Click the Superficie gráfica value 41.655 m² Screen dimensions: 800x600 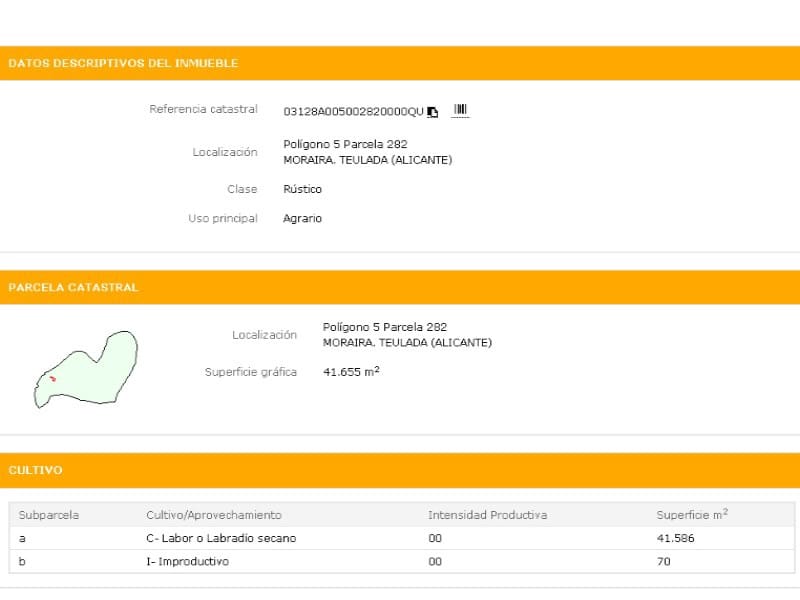pyautogui.click(x=351, y=372)
